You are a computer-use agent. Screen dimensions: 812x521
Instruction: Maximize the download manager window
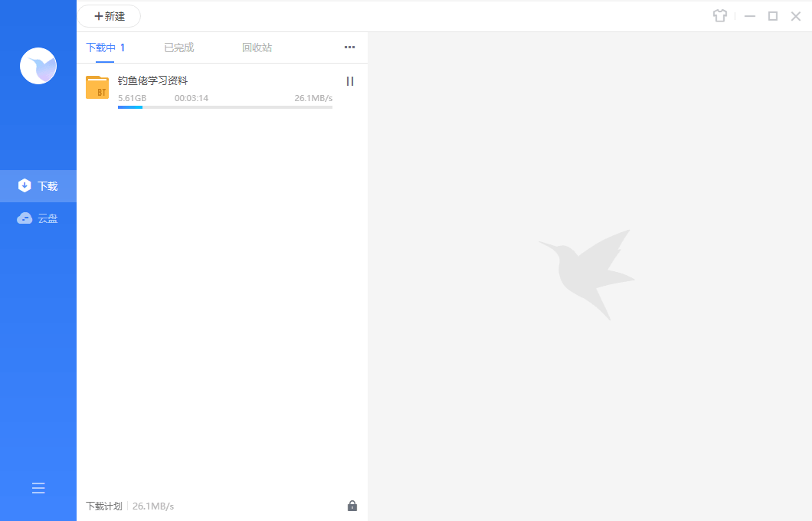click(x=773, y=16)
